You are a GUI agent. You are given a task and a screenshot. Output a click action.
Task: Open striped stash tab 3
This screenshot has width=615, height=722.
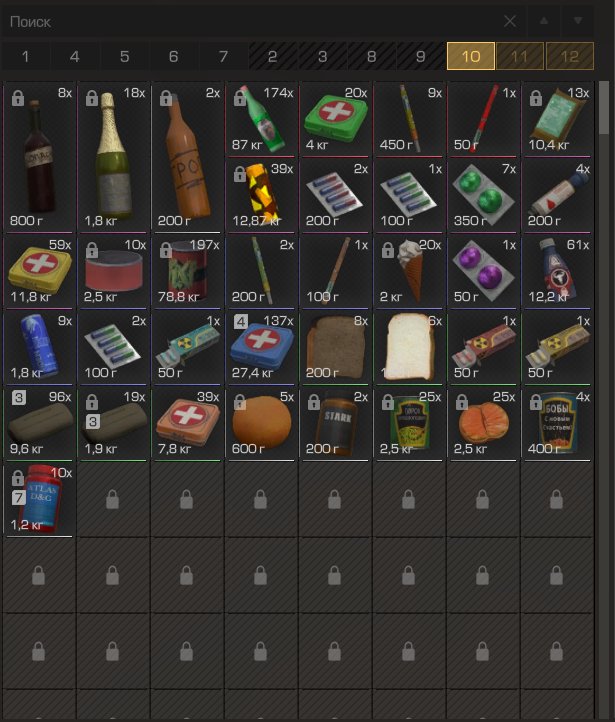tap(322, 56)
